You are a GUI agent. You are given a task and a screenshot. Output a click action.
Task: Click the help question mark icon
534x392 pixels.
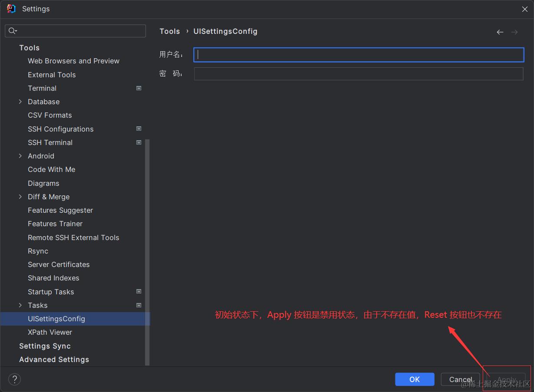click(14, 379)
